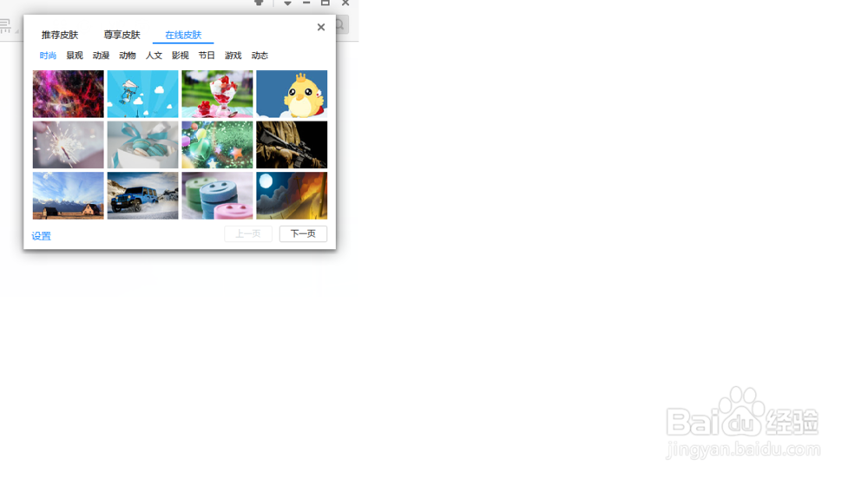The width and height of the screenshot is (868, 479).
Task: Choose the soldier with rifle skin
Action: [x=292, y=145]
